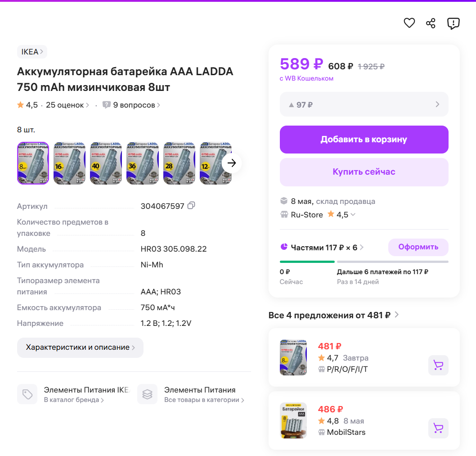476x456 pixels.
Task: Open the IKEA brand chip
Action: (x=32, y=52)
